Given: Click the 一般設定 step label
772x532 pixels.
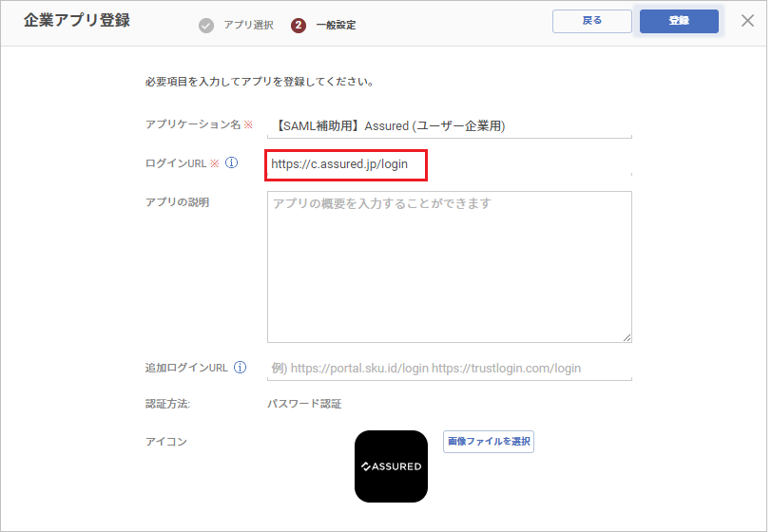Looking at the screenshot, I should [x=336, y=25].
